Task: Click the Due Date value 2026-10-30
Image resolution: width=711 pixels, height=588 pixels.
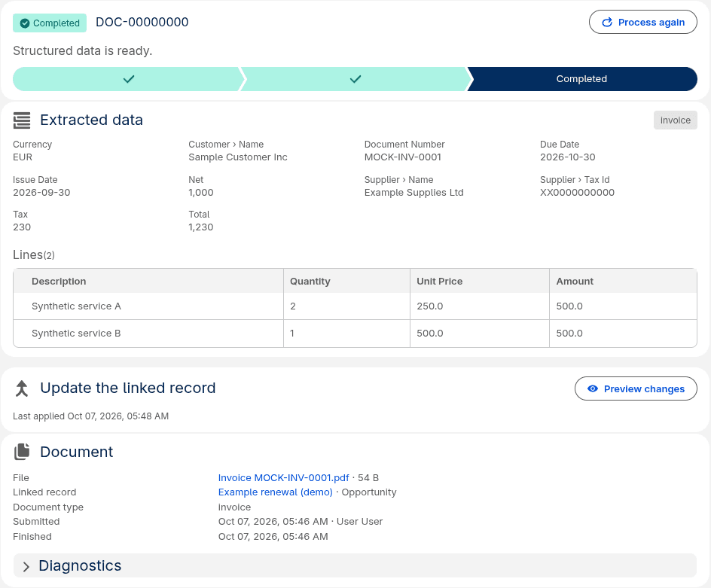Action: (x=568, y=157)
